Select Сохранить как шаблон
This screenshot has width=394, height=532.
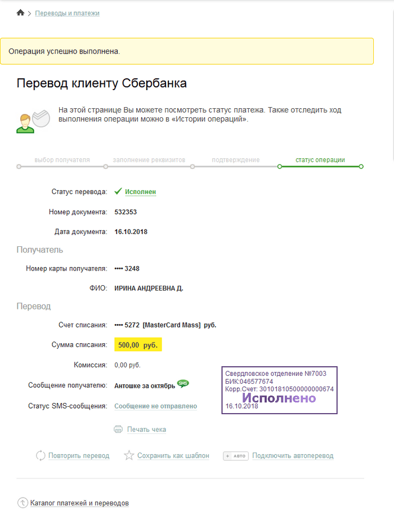point(173,455)
